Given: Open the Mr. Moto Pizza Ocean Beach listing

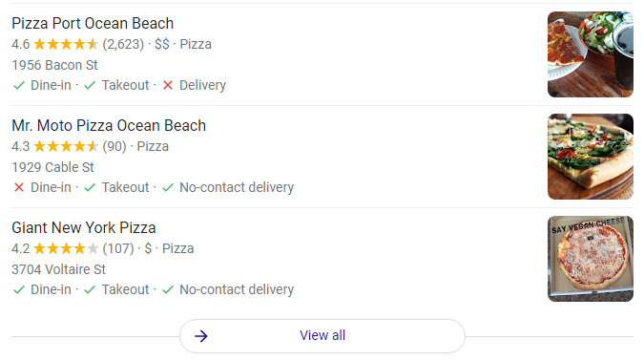Looking at the screenshot, I should 109,125.
